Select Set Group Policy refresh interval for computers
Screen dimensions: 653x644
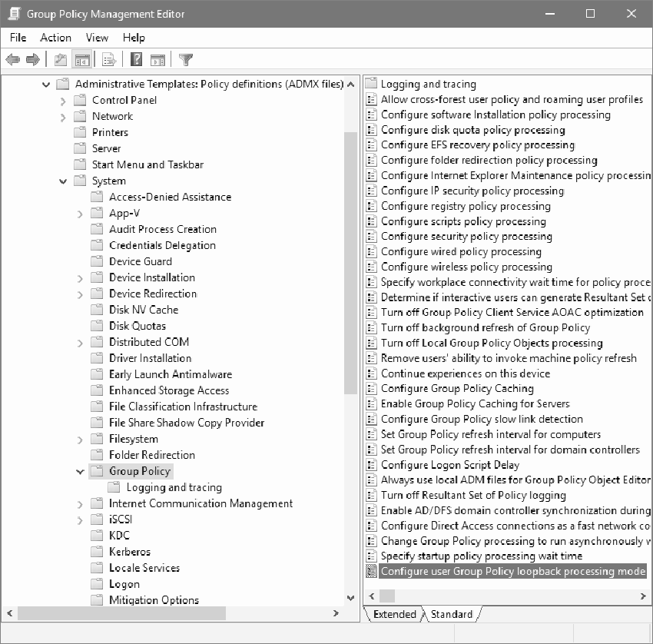tap(476, 434)
